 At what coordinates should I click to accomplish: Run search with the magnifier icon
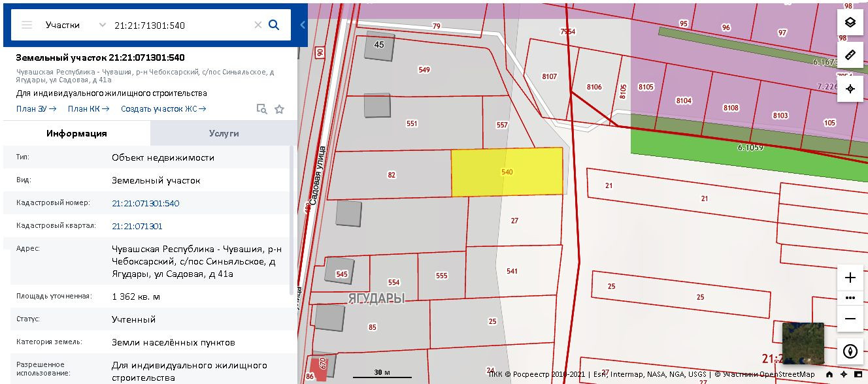tap(275, 25)
